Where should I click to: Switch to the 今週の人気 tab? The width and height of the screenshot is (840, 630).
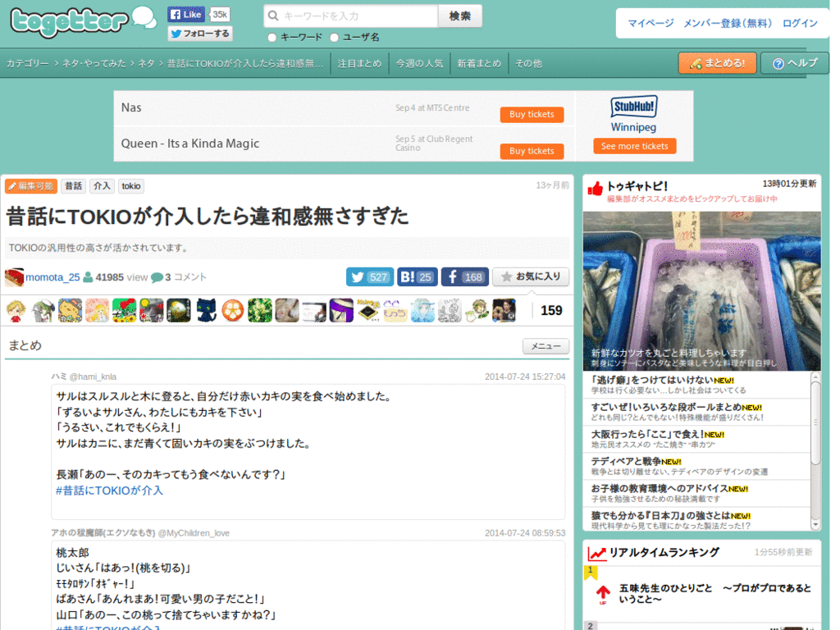(x=420, y=62)
